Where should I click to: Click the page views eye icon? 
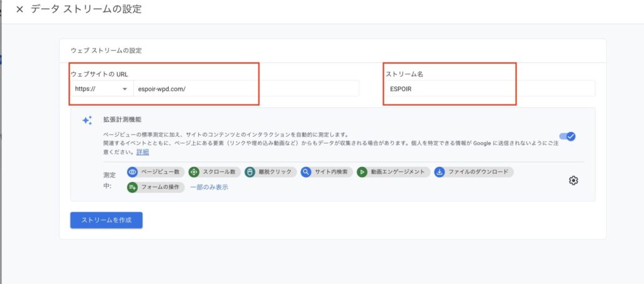(x=132, y=172)
